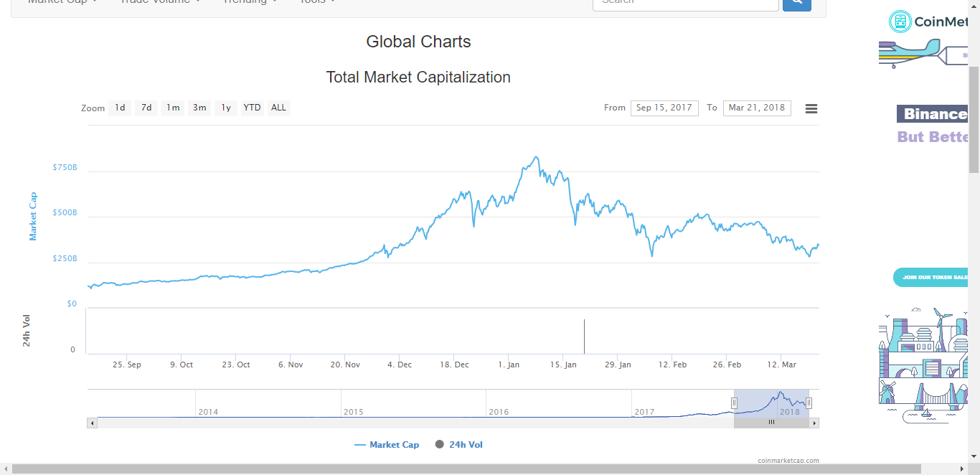Click the From date field
980x475 pixels.
664,108
